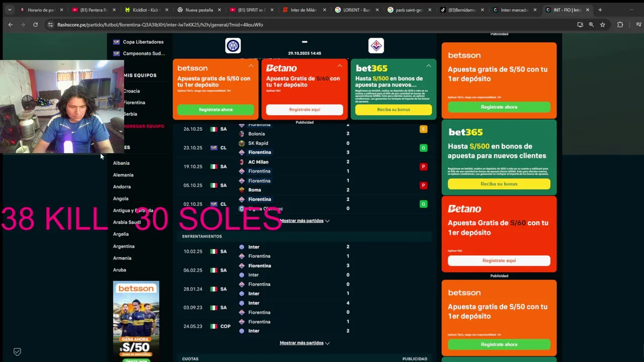Viewport: 644px width, 362px height.
Task: Click the P loss badge for 05.10.25
Action: tap(423, 186)
